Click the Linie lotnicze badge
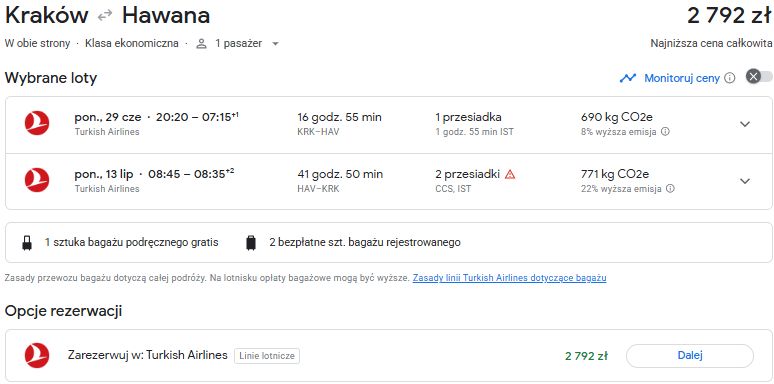This screenshot has height=384, width=774. [267, 356]
